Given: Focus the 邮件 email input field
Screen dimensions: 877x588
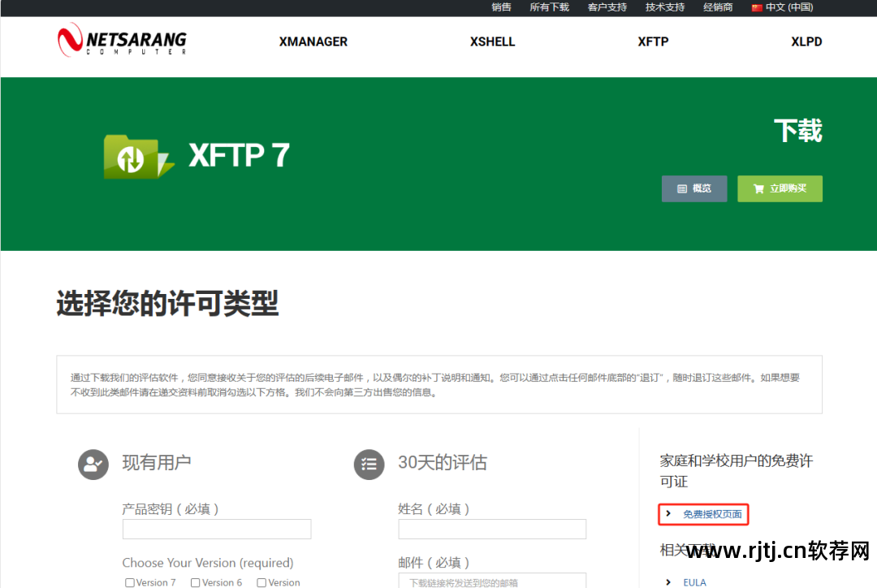Looking at the screenshot, I should [492, 581].
